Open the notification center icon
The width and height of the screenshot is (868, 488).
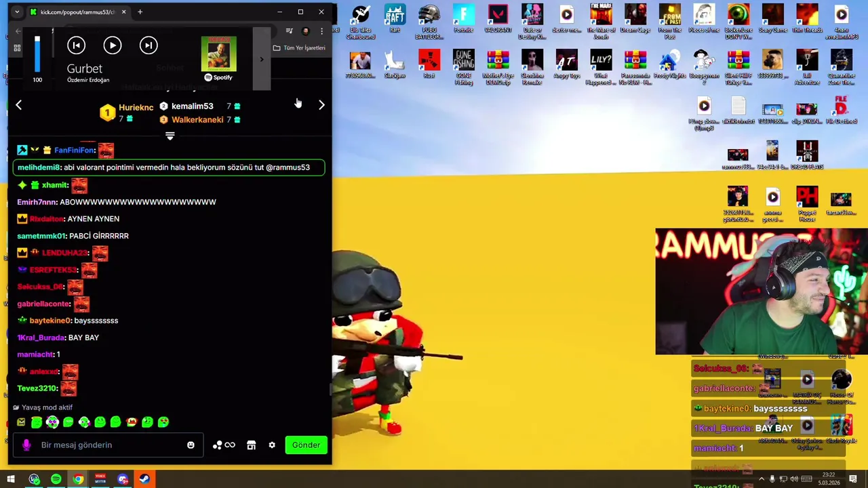pos(853,480)
